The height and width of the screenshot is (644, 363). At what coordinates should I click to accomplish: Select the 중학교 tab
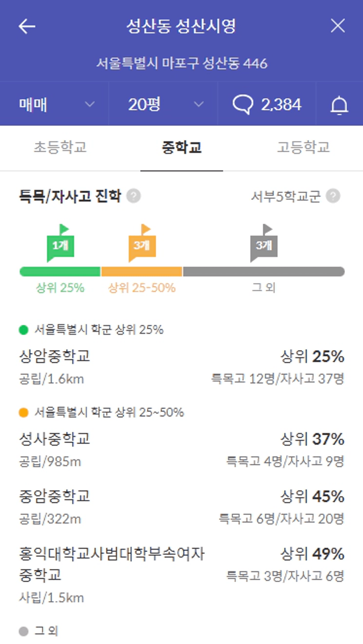click(x=182, y=147)
